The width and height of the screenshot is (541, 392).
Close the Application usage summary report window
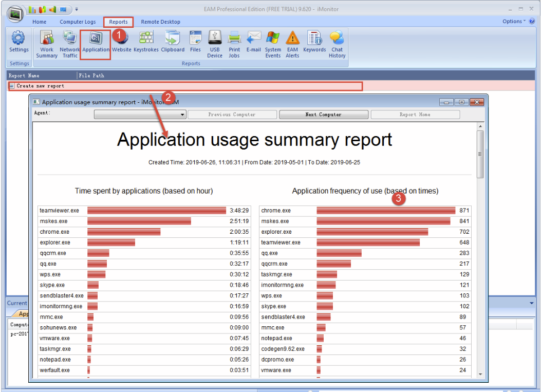[x=477, y=102]
